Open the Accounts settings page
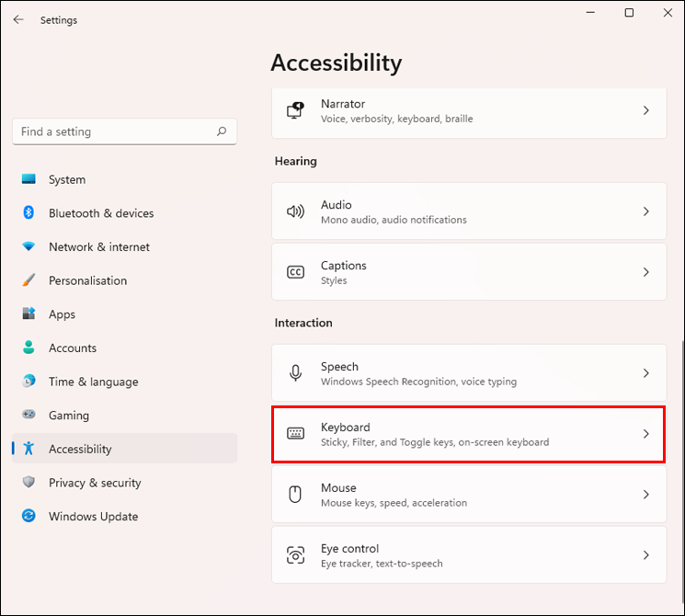This screenshot has height=616, width=685. [x=73, y=348]
